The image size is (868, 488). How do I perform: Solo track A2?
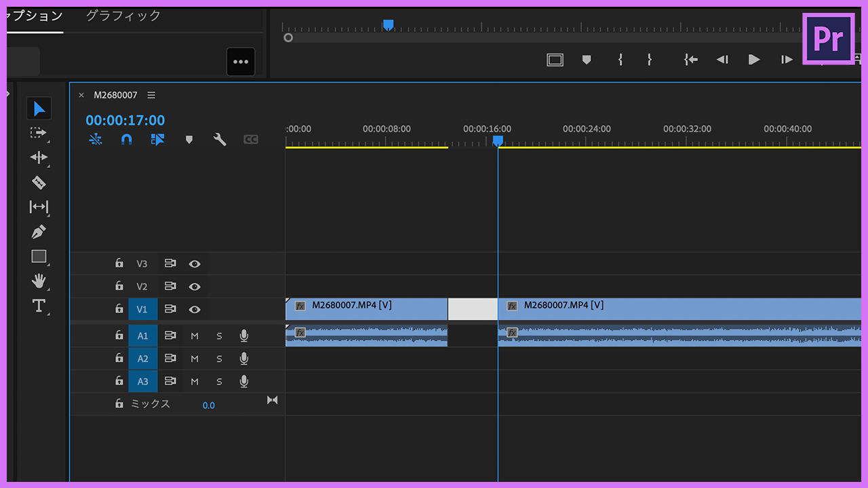pos(219,359)
